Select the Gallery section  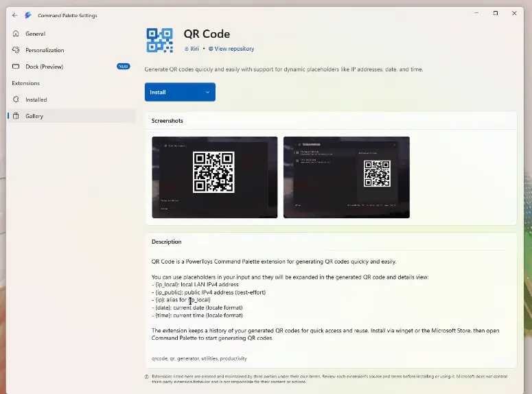point(71,116)
